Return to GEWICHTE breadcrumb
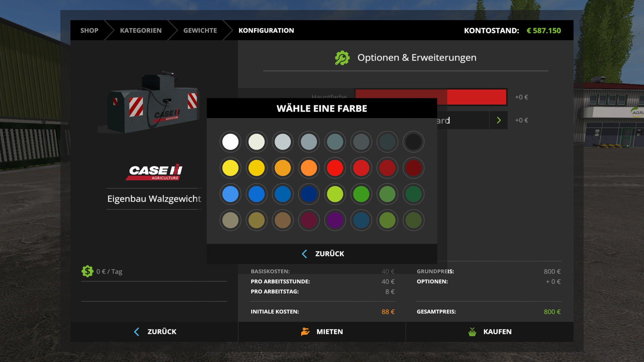This screenshot has height=362, width=644. point(200,31)
